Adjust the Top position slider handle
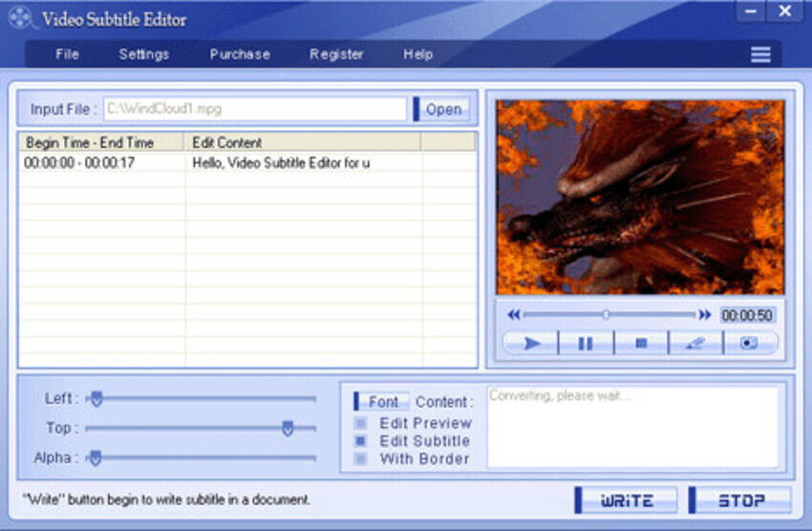The image size is (812, 531). (288, 428)
